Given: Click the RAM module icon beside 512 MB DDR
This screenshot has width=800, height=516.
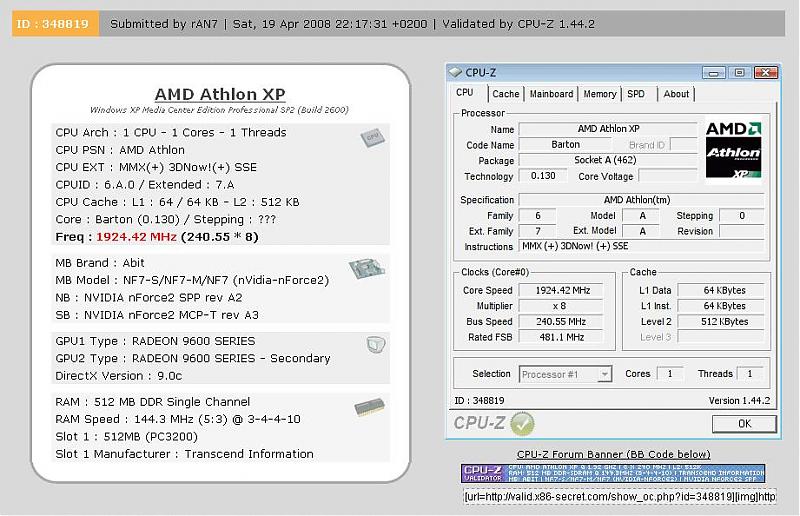Looking at the screenshot, I should tap(369, 407).
